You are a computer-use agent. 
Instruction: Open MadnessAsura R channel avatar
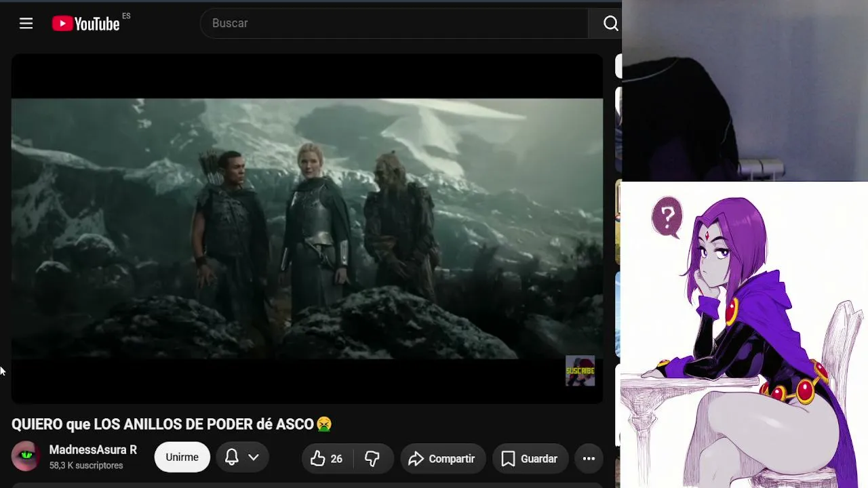point(26,456)
